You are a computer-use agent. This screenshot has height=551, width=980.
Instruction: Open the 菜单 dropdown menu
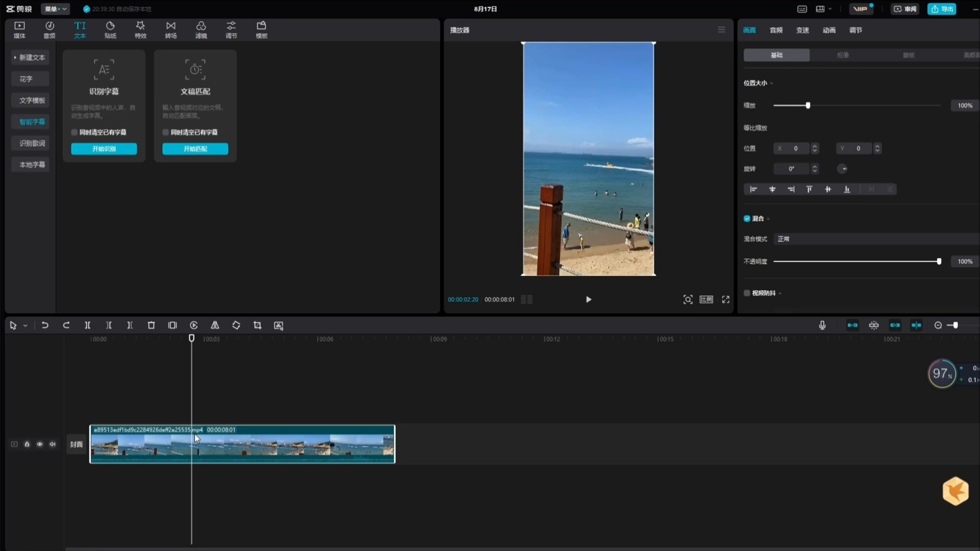click(56, 9)
